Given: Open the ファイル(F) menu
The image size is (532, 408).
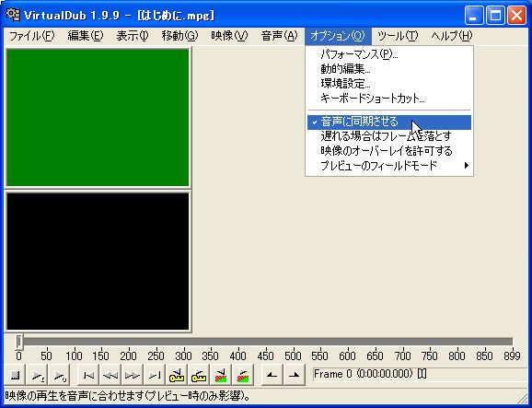Looking at the screenshot, I should coord(31,36).
